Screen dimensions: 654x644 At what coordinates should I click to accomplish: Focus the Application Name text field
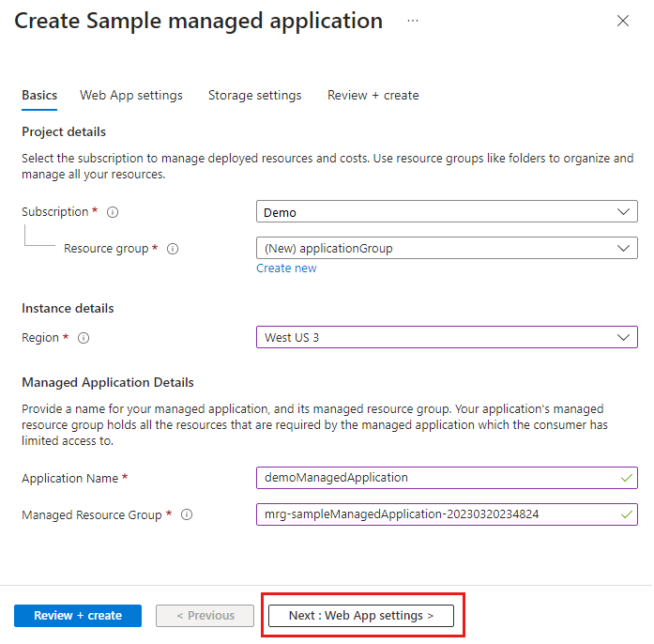tap(436, 478)
